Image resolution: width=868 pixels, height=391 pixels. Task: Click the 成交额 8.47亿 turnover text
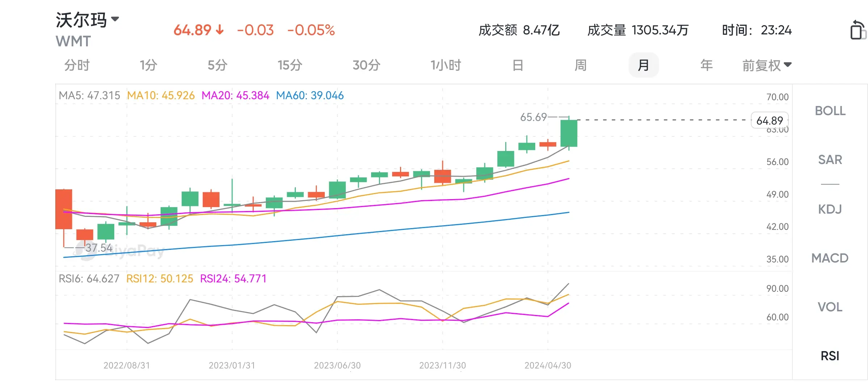[x=519, y=30]
